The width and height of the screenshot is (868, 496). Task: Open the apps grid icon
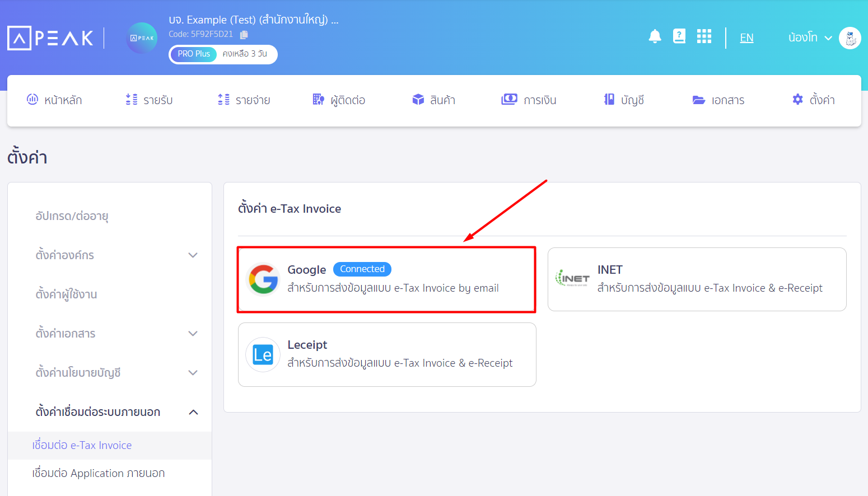click(x=704, y=36)
